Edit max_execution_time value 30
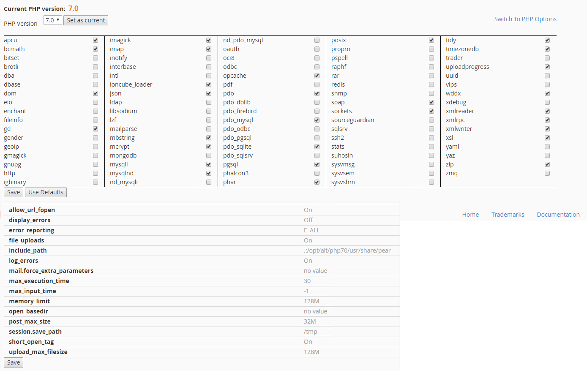 [307, 281]
